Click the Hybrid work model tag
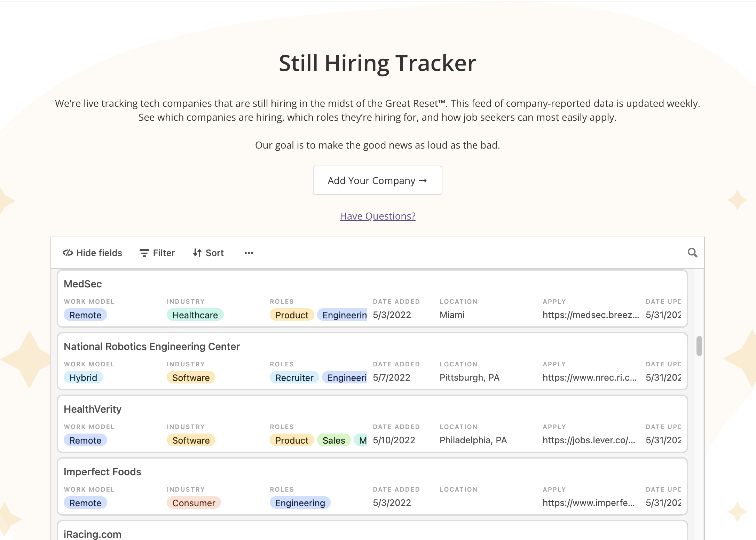756x540 pixels. click(83, 378)
